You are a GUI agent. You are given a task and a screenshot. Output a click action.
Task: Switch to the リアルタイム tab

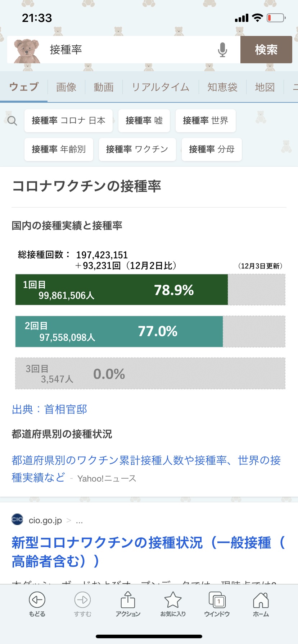point(160,87)
